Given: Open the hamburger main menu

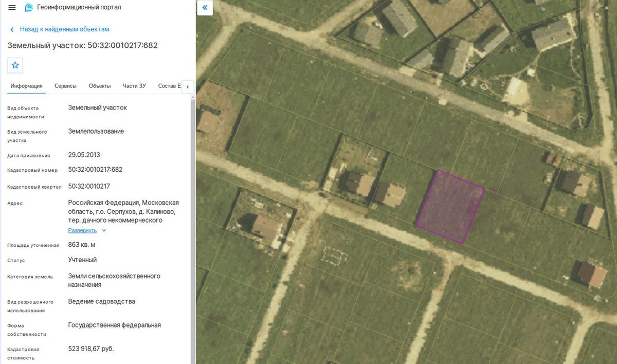Looking at the screenshot, I should pyautogui.click(x=12, y=8).
